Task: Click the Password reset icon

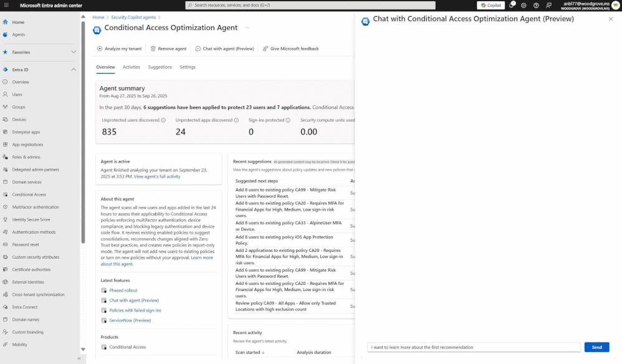Action: point(5,245)
